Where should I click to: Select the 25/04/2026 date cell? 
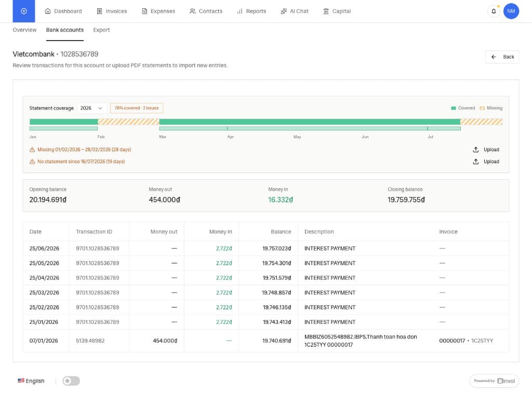tap(44, 278)
